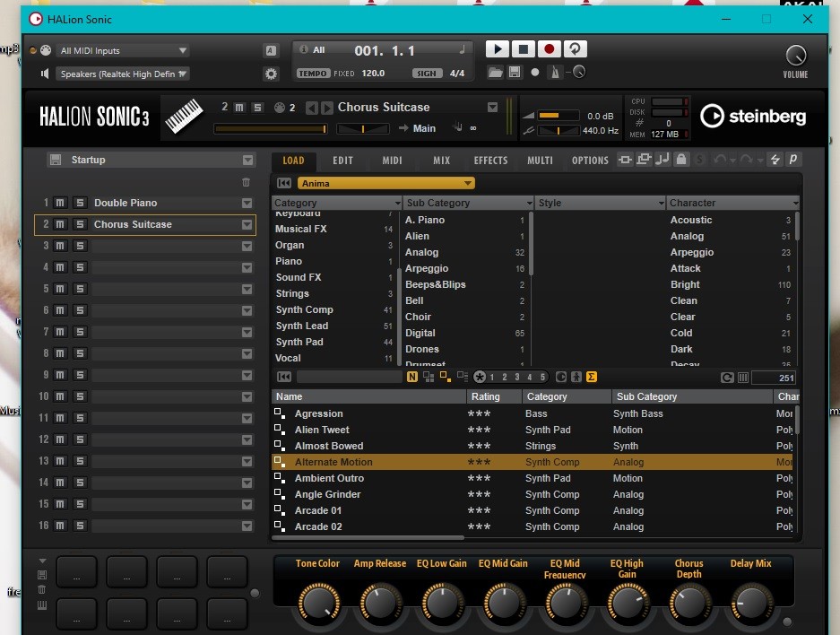
Task: Toggle the metronome icon
Action: [x=555, y=73]
